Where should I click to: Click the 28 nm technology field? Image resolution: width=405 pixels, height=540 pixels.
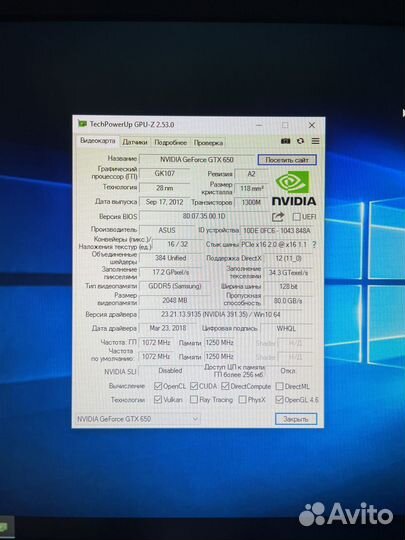164,188
